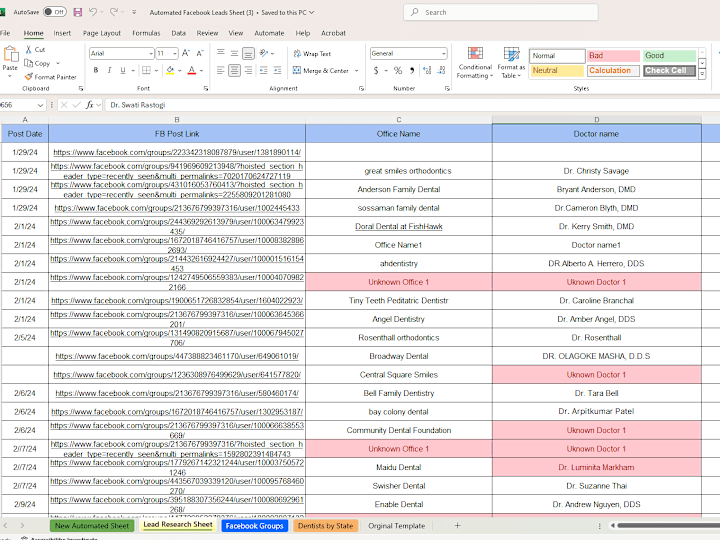Open the Doral Dental at FishHawk link

click(x=399, y=226)
